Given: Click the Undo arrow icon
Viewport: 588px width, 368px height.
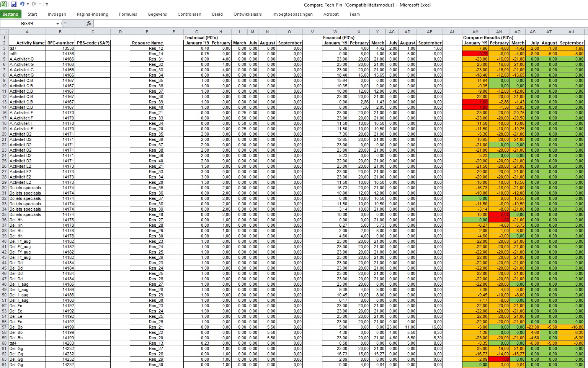Looking at the screenshot, I should tap(22, 5).
